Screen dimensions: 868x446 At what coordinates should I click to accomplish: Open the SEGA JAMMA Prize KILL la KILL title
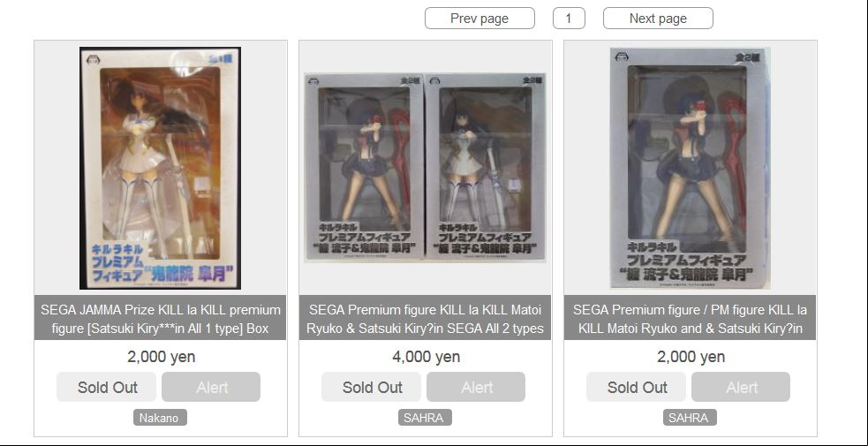click(160, 319)
